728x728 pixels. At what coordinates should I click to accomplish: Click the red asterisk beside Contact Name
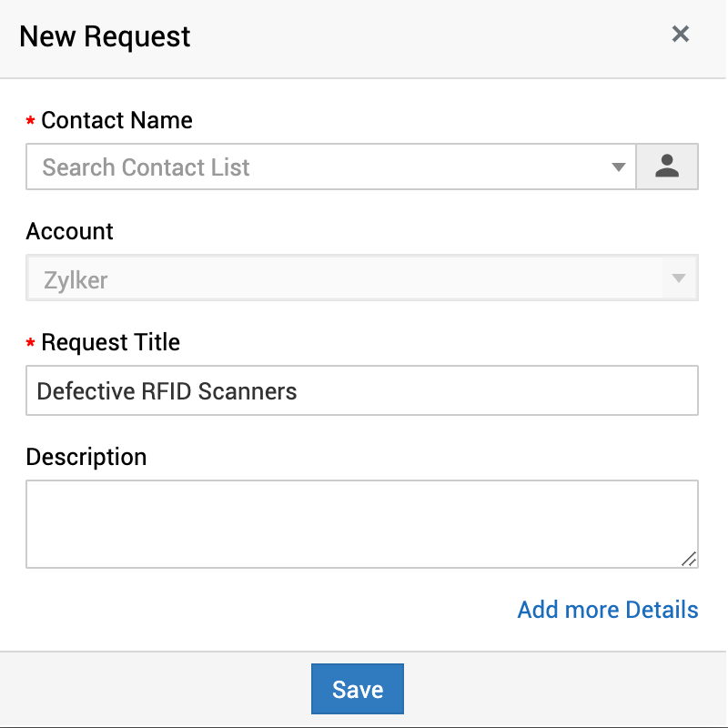click(31, 122)
